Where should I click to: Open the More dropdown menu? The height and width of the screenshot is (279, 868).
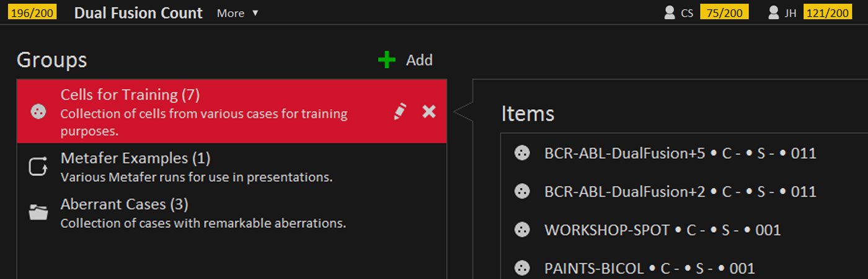point(237,13)
